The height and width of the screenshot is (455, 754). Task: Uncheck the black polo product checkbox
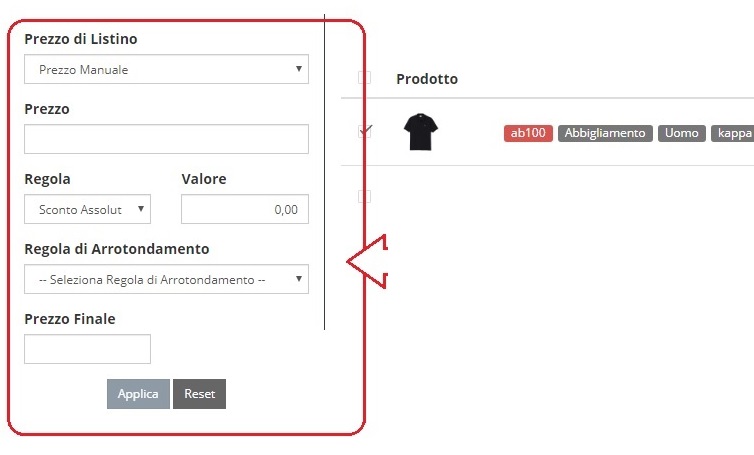coord(364,131)
